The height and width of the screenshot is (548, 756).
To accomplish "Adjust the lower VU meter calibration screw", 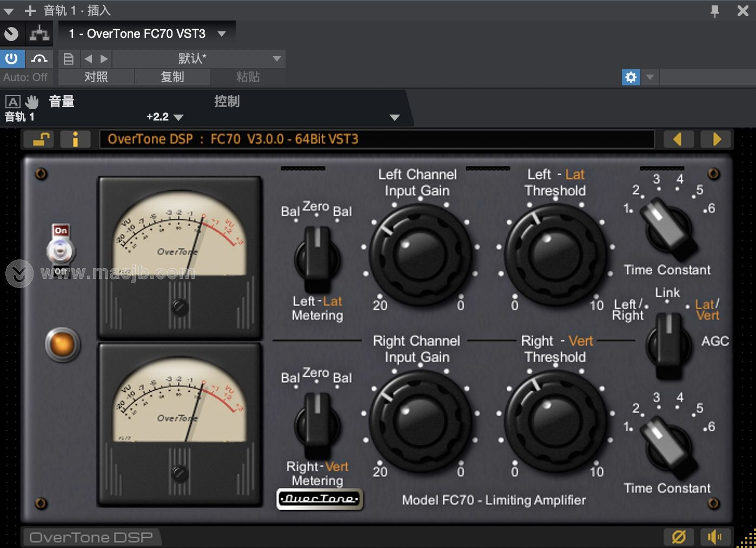I will (180, 473).
